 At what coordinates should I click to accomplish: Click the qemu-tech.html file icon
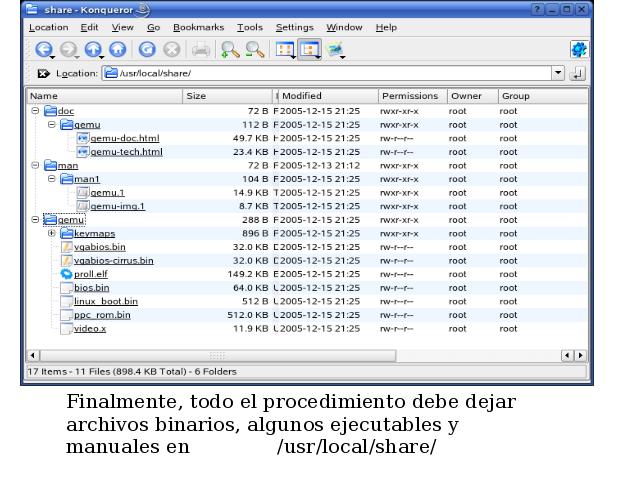[82, 152]
